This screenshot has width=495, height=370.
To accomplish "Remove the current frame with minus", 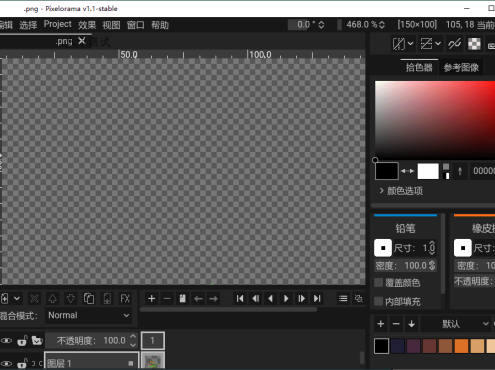I will point(167,299).
